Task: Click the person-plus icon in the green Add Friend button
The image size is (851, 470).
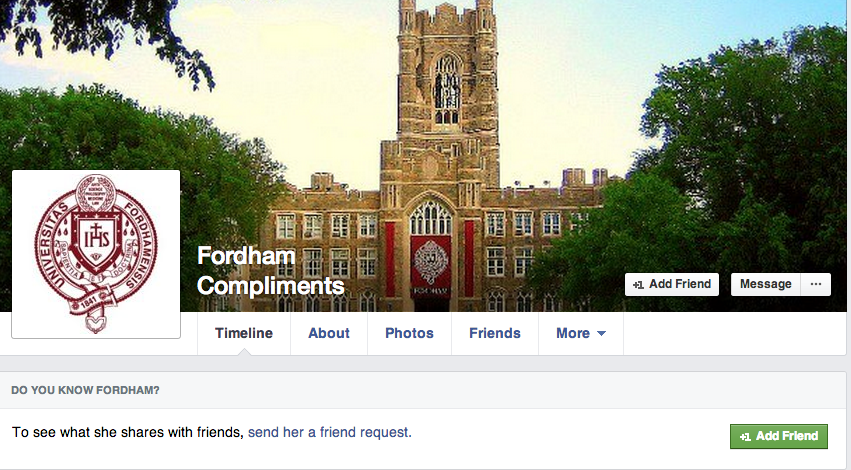Action: point(745,436)
